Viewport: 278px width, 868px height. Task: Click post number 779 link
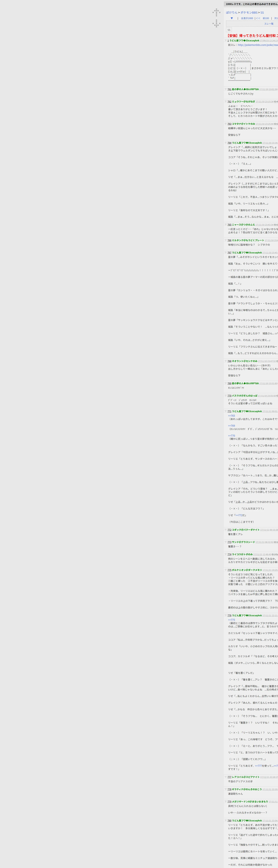[229, 802]
